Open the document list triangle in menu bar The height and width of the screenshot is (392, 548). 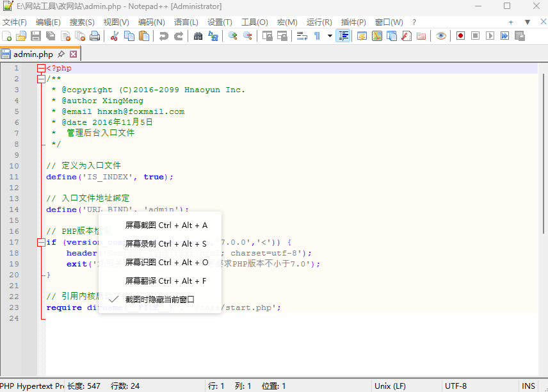pyautogui.click(x=528, y=22)
